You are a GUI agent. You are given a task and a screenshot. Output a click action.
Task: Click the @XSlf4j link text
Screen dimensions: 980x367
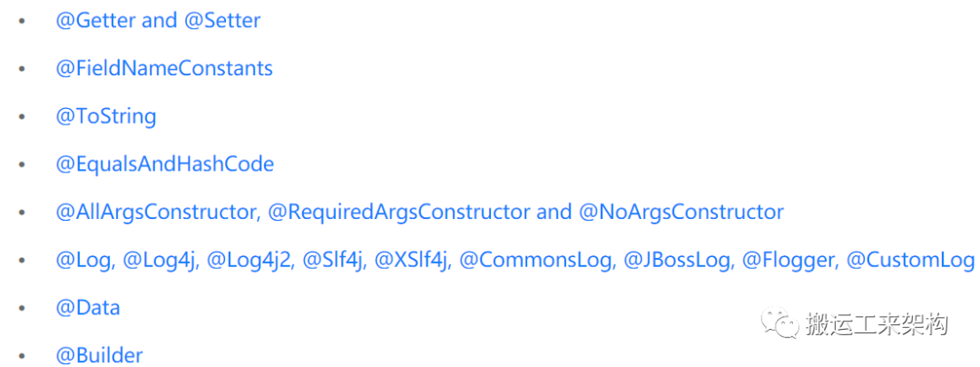[x=411, y=261]
